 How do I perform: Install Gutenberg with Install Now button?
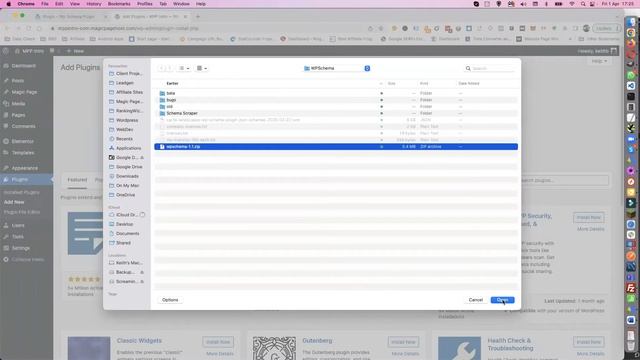403,342
